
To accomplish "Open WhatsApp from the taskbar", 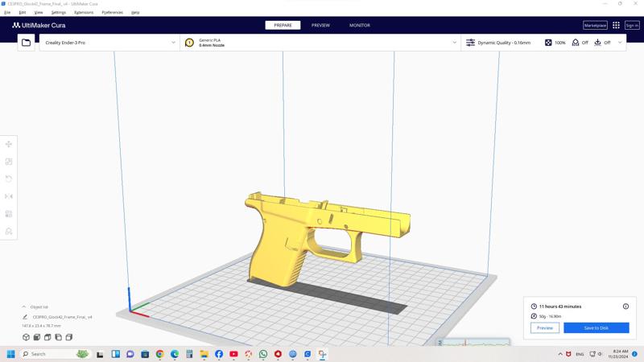I will point(263,354).
